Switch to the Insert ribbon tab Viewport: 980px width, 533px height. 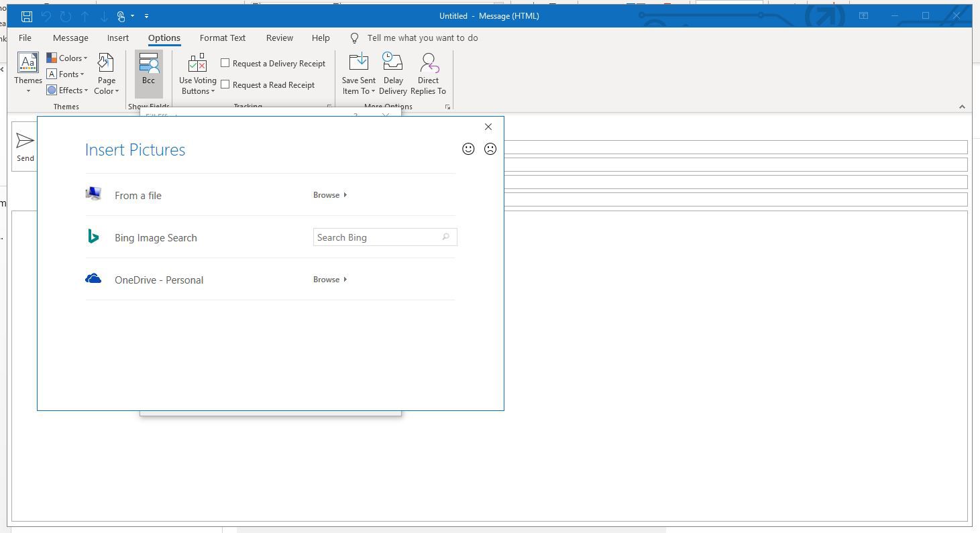118,38
